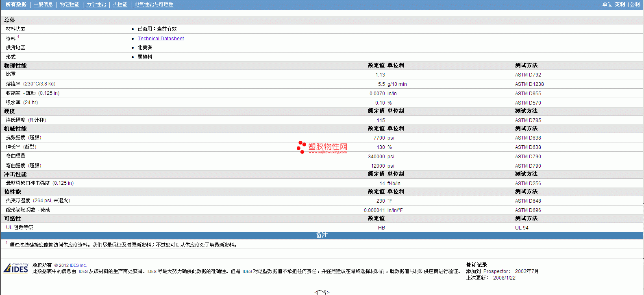Select the deflection temperature value 230
This screenshot has width=644, height=295.
[x=381, y=201]
